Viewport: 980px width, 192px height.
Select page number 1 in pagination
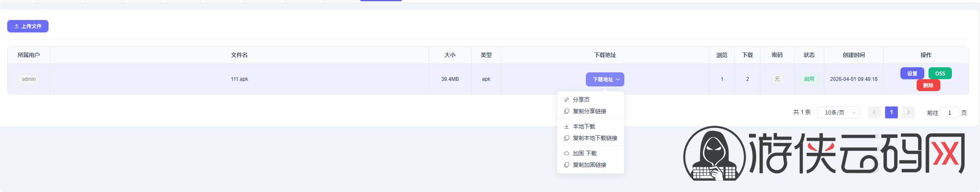tap(891, 112)
